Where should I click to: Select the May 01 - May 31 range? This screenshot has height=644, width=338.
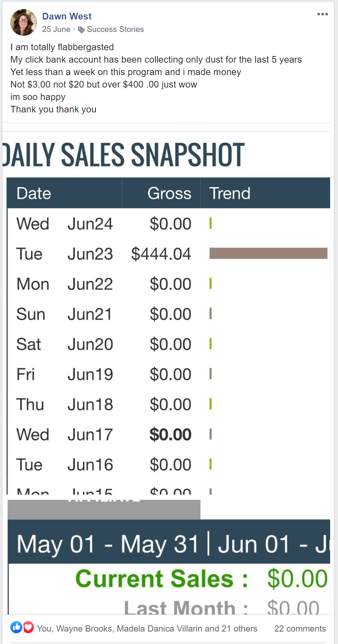pos(108,544)
